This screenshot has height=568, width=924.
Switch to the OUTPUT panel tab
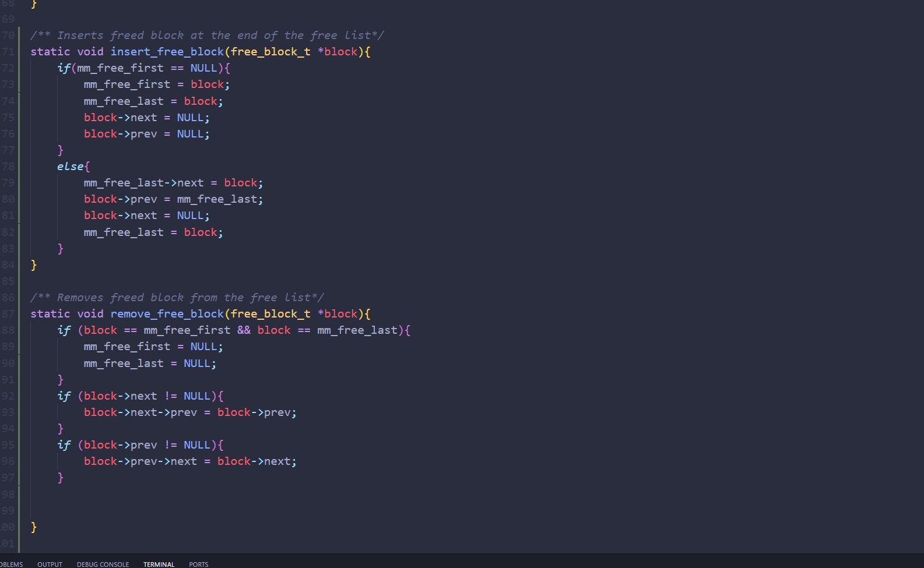click(x=50, y=564)
